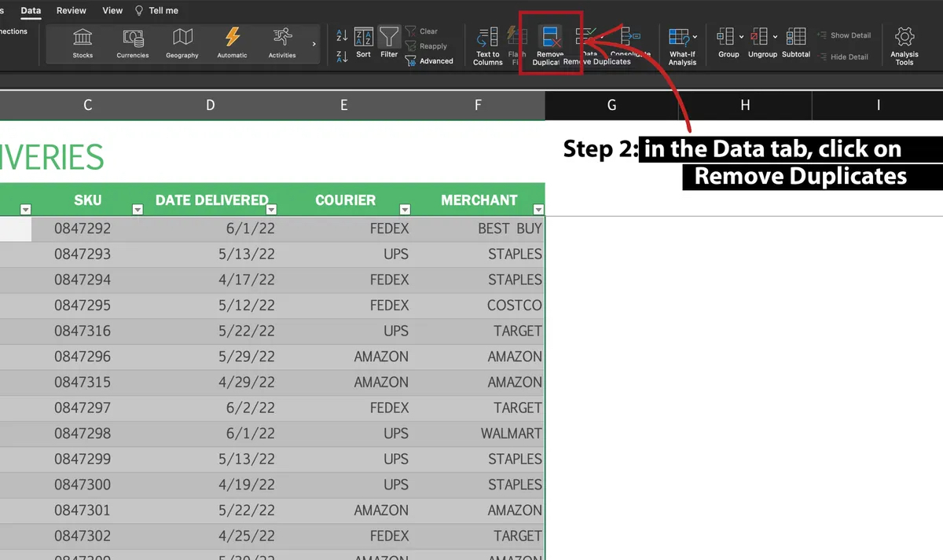Open the MERCHANT column filter dropdown
Image resolution: width=943 pixels, height=560 pixels.
[538, 210]
